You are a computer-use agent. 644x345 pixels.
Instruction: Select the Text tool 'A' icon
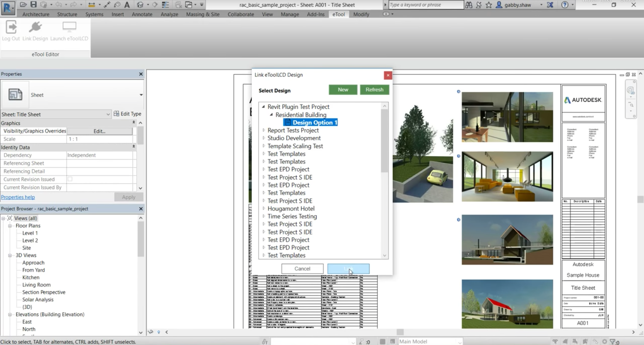click(127, 5)
